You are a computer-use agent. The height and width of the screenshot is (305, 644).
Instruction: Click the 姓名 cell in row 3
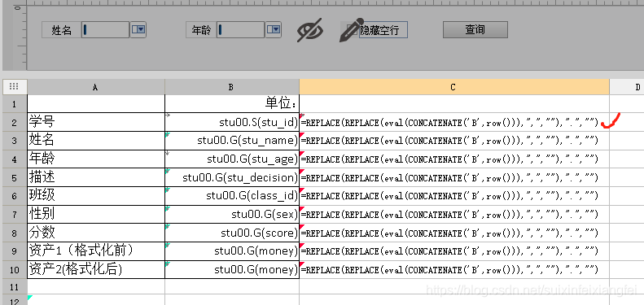click(96, 141)
